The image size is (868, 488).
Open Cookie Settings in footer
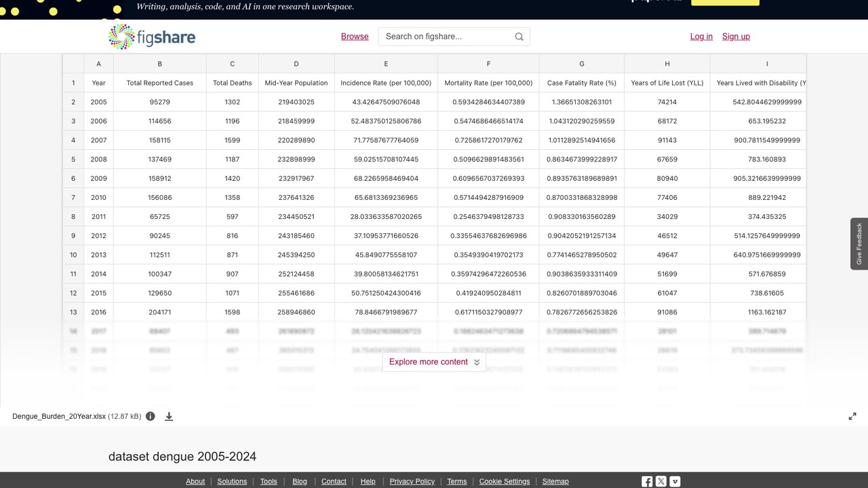pos(505,481)
